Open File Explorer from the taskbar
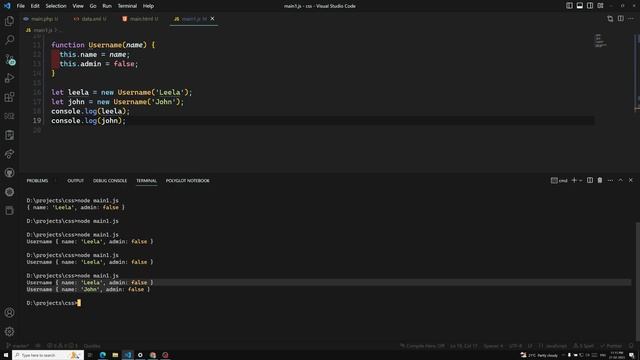The width and height of the screenshot is (640, 360). (115, 355)
